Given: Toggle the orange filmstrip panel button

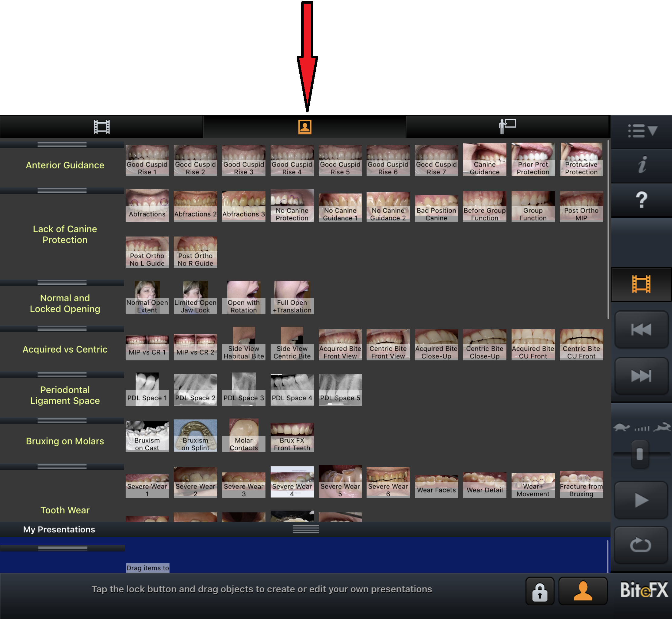Looking at the screenshot, I should coord(641,284).
